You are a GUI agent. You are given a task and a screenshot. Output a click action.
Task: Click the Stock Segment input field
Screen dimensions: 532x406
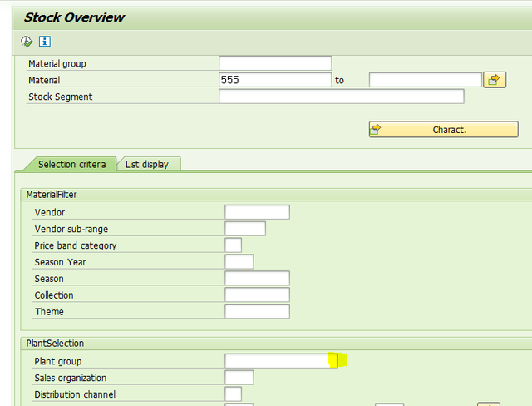point(342,97)
